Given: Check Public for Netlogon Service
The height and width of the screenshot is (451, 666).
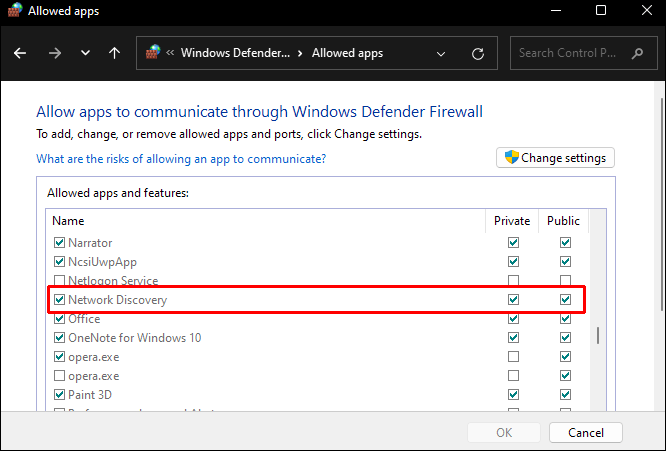Looking at the screenshot, I should point(565,281).
